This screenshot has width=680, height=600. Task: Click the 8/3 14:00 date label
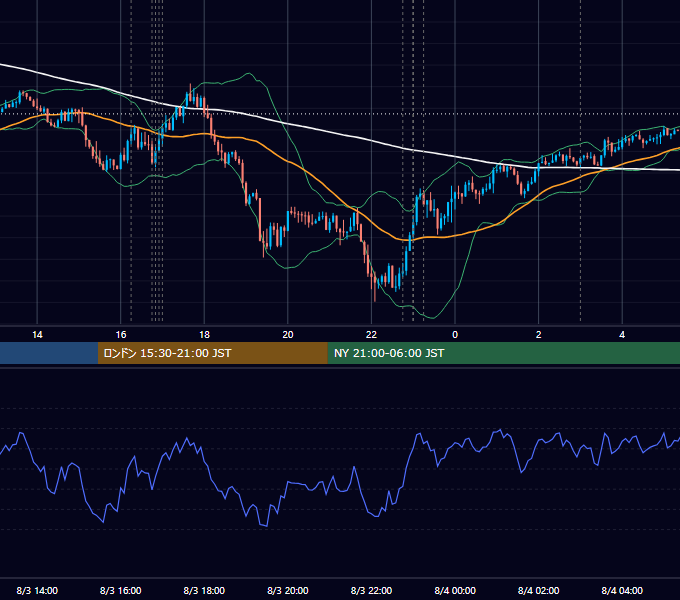point(37,590)
